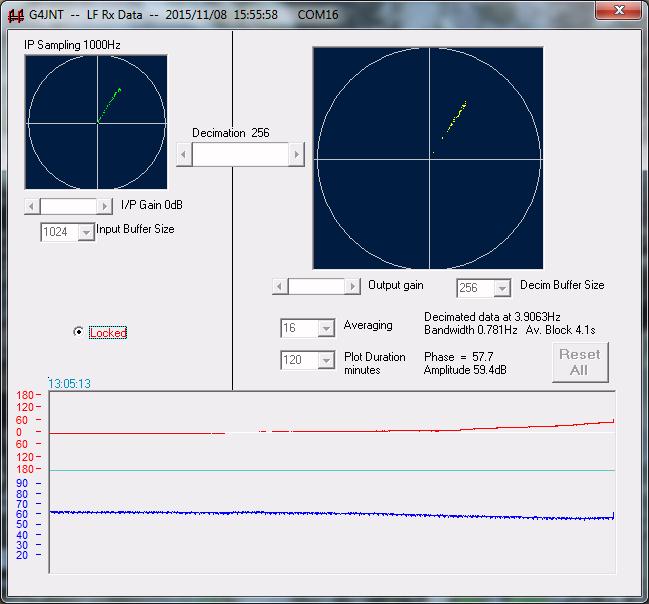The width and height of the screenshot is (649, 604).
Task: Click the Reset All button
Action: pos(580,362)
